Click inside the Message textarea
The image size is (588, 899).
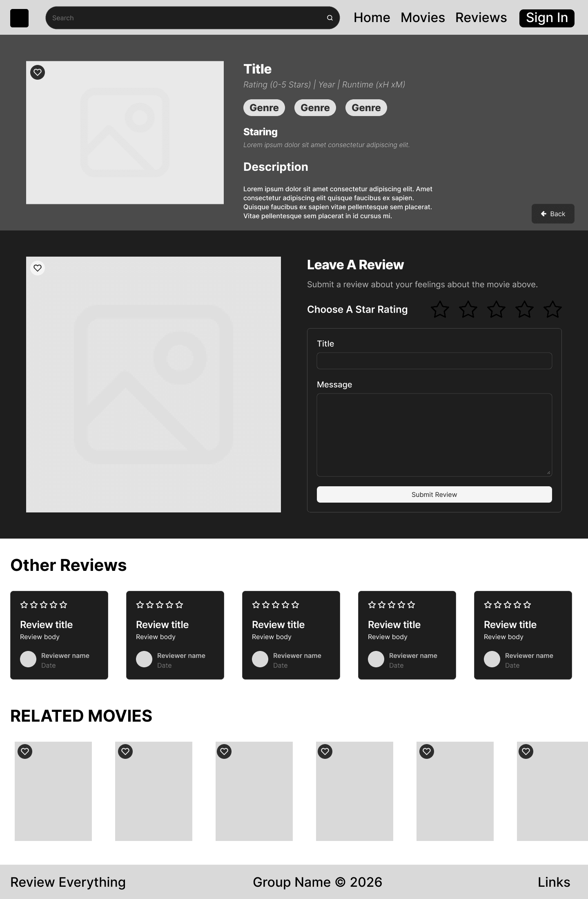(434, 435)
